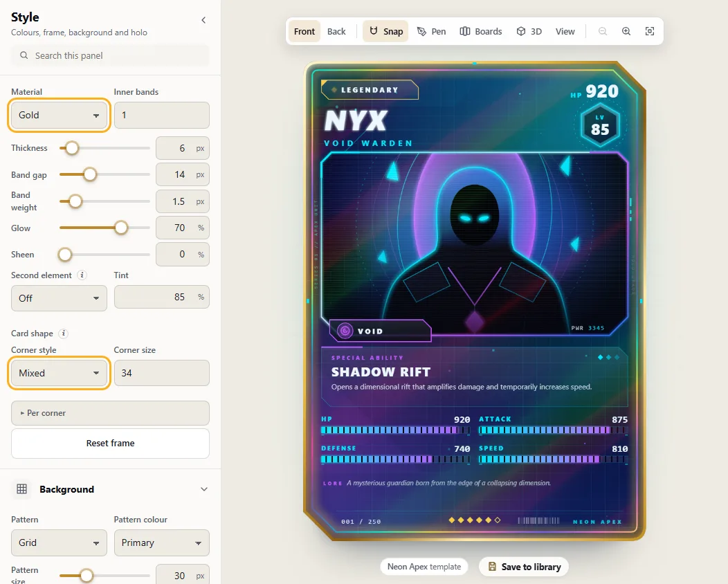Expand the Per corner section
Screen dimensions: 728x584
[110, 412]
